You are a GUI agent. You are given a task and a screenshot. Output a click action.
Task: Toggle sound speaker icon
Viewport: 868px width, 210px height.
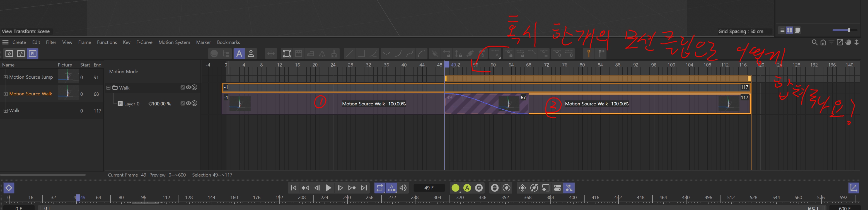403,188
